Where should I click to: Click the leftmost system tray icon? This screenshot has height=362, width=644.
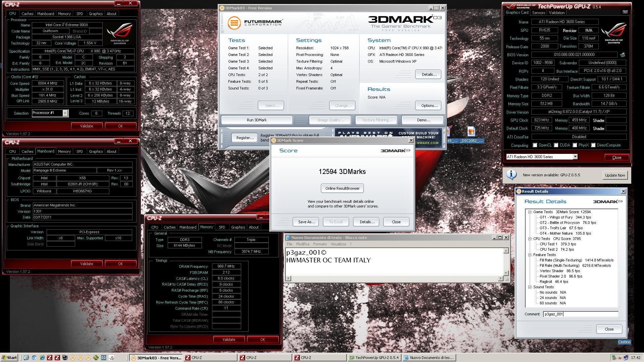click(614, 358)
